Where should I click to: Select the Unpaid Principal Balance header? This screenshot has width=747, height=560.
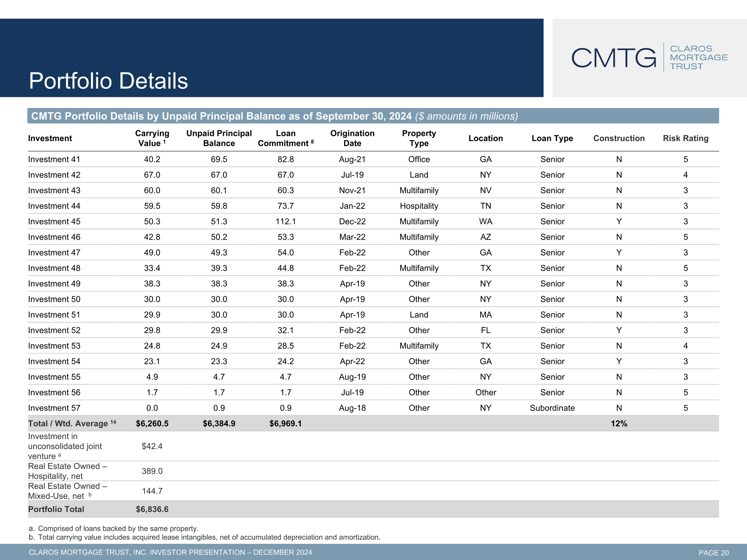(219, 138)
